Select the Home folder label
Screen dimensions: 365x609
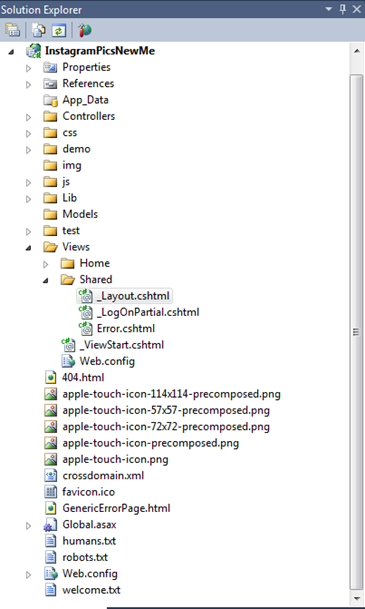tap(94, 263)
